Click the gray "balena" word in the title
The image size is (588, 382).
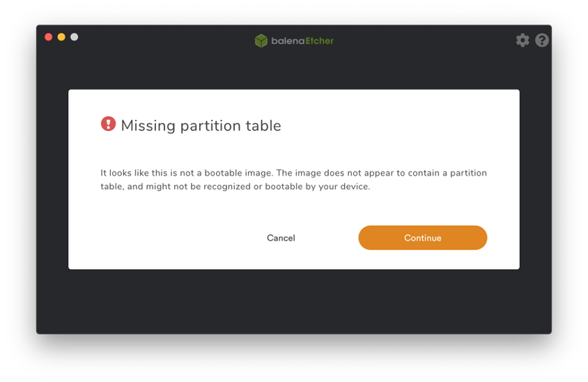(288, 40)
